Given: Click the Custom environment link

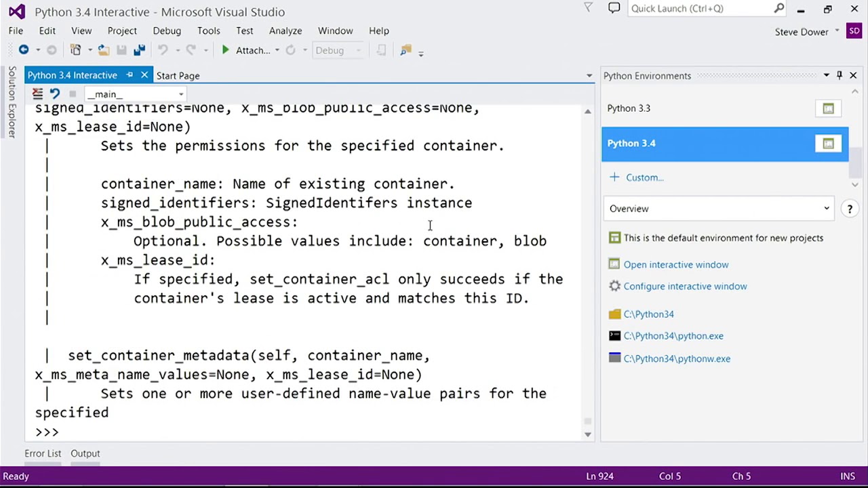Looking at the screenshot, I should pos(645,178).
